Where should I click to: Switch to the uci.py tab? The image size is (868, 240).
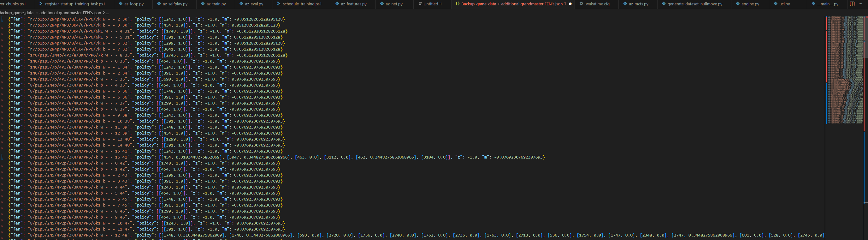(x=784, y=4)
